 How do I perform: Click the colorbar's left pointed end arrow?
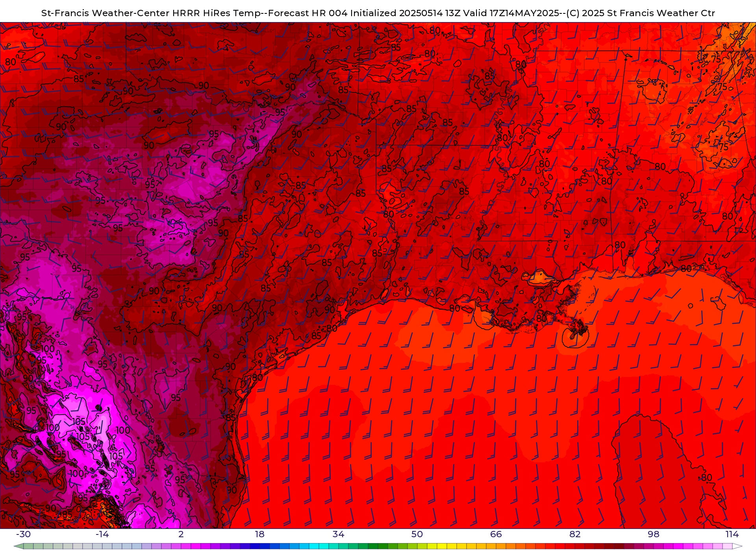[19, 546]
